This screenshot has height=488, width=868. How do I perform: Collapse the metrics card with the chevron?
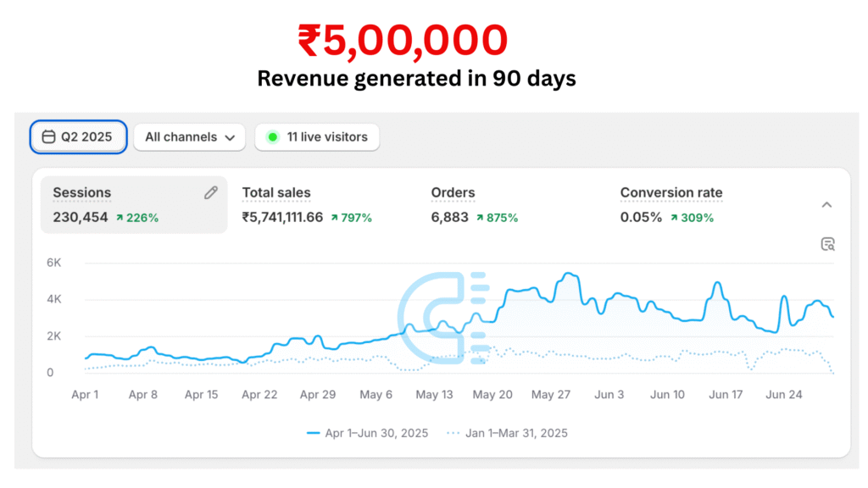coord(827,205)
